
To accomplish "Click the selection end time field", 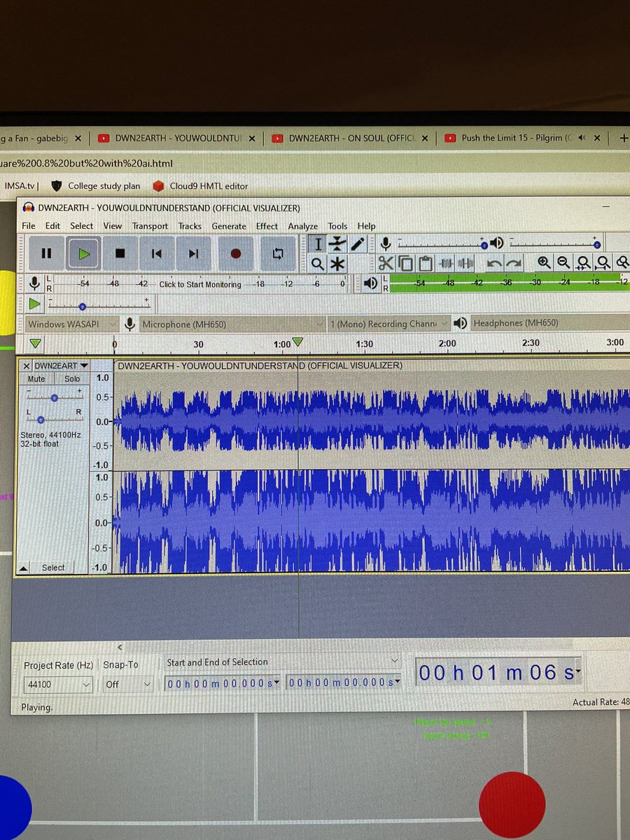I will 344,682.
